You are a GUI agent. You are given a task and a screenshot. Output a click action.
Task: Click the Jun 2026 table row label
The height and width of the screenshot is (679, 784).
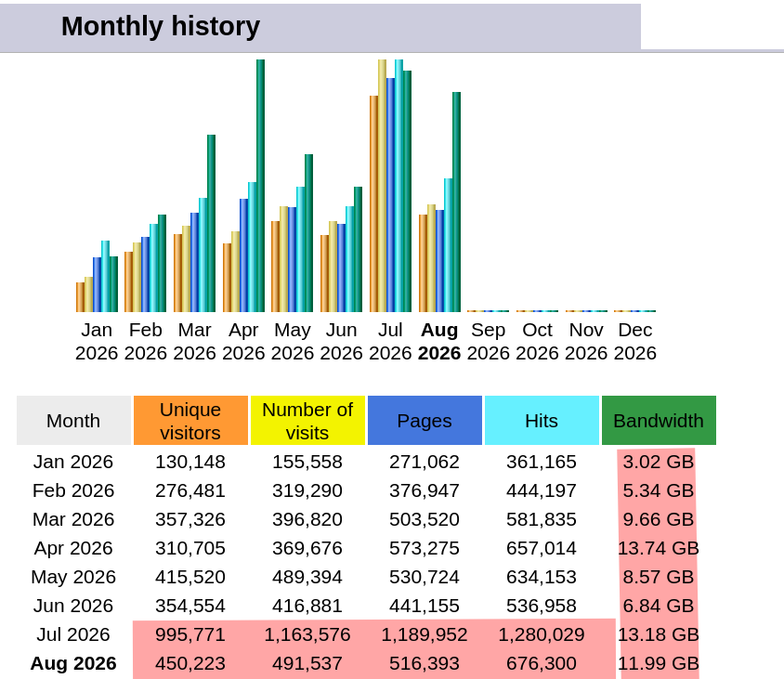click(73, 606)
